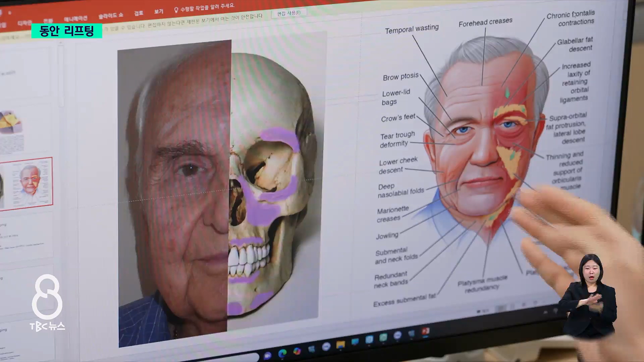Click the green app icon in taskbar
Viewport: 644px width, 362px height.
[x=383, y=337]
